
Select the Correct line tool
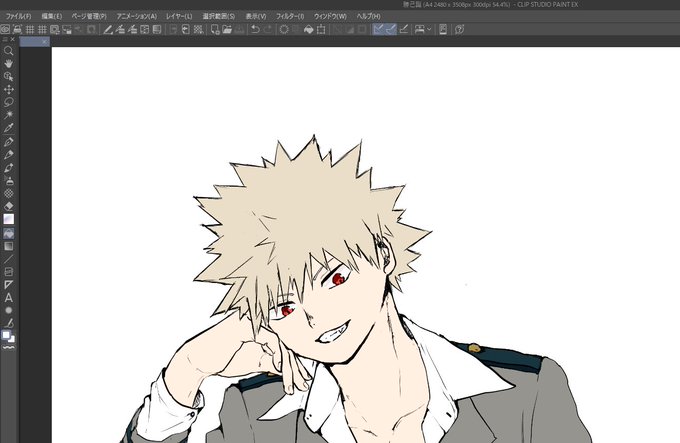click(x=8, y=323)
